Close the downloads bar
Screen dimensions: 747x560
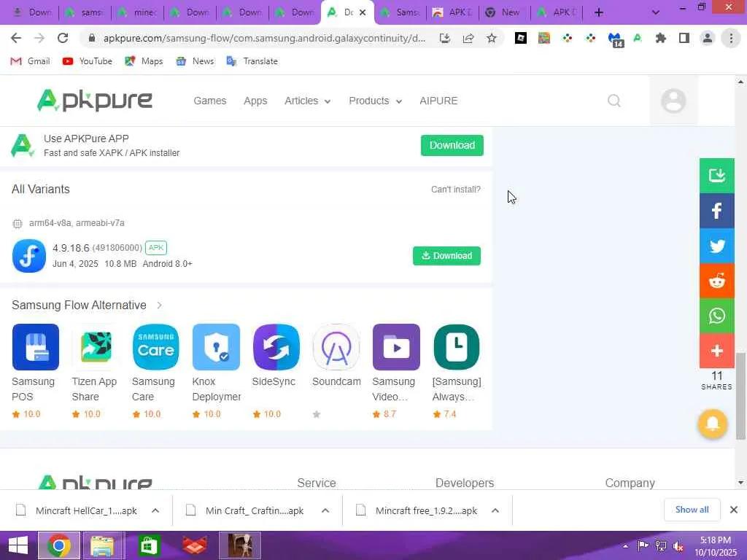coord(734,510)
